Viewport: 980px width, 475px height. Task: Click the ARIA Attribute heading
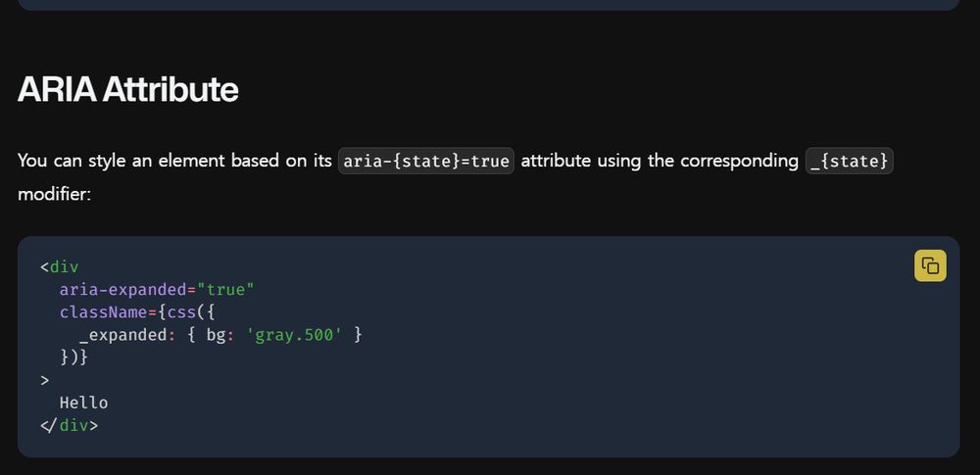(x=128, y=89)
